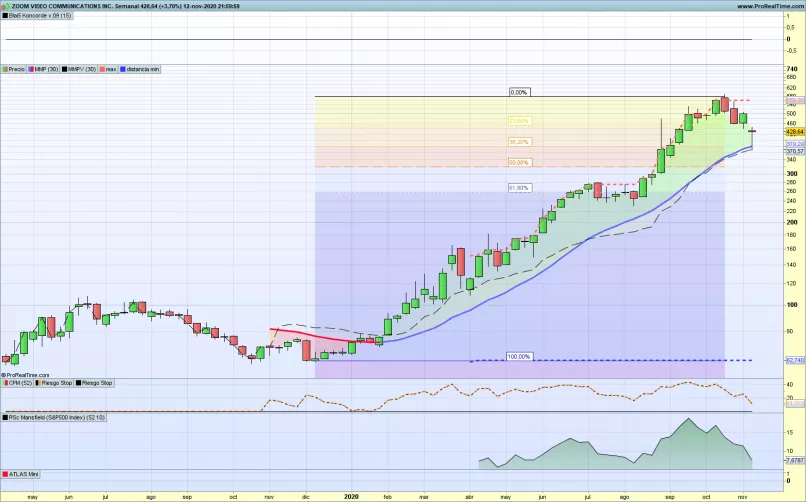Select the 0,00% Fibonacci level label
The height and width of the screenshot is (502, 806).
pos(519,92)
